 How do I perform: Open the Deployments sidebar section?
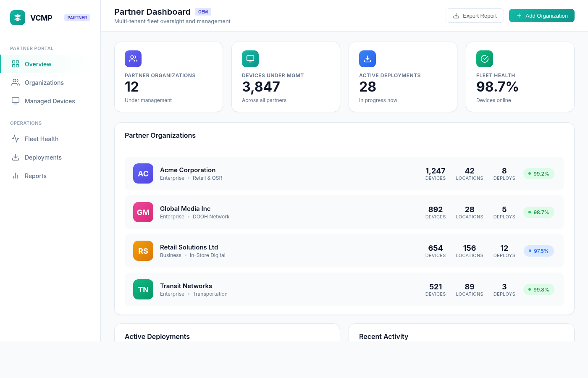[x=43, y=157]
